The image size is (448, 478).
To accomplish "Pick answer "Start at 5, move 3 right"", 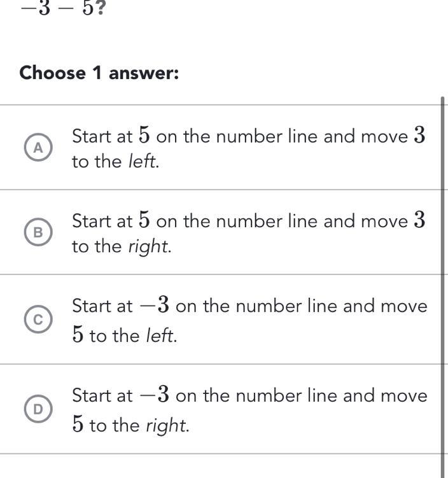I will [x=248, y=234].
